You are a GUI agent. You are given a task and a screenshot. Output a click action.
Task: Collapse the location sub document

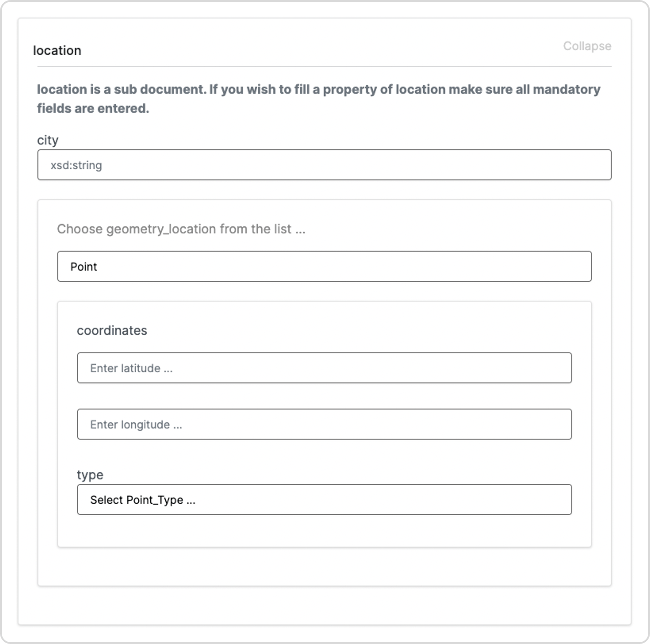point(587,46)
